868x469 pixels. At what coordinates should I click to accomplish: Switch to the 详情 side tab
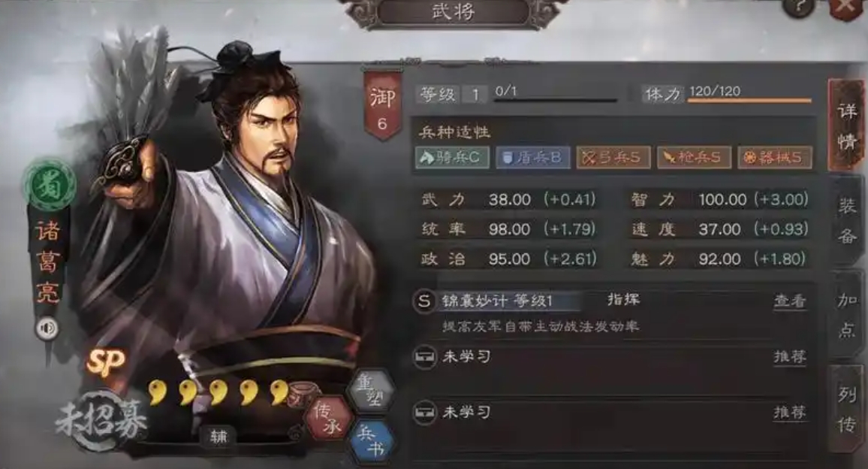[x=846, y=126]
